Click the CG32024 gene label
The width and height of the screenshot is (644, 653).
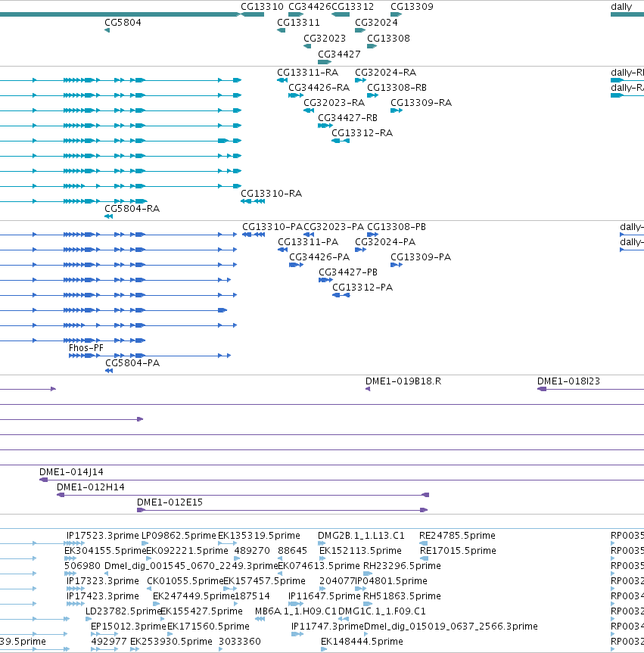coord(376,23)
